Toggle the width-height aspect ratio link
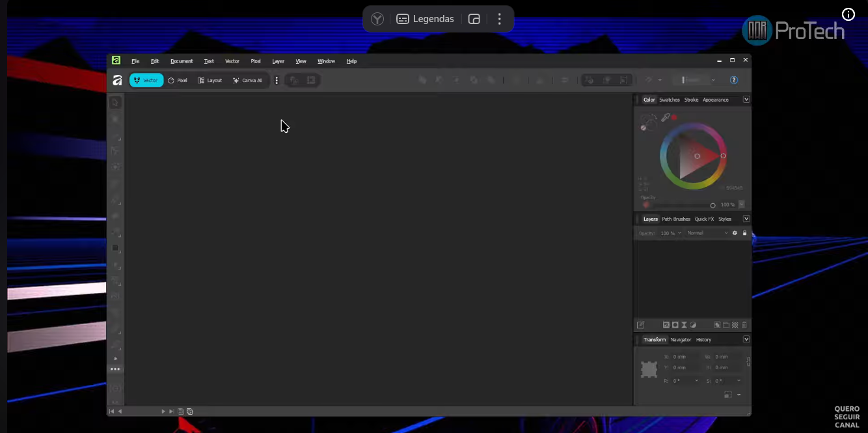Screen dimensions: 868x433 pyautogui.click(x=748, y=361)
